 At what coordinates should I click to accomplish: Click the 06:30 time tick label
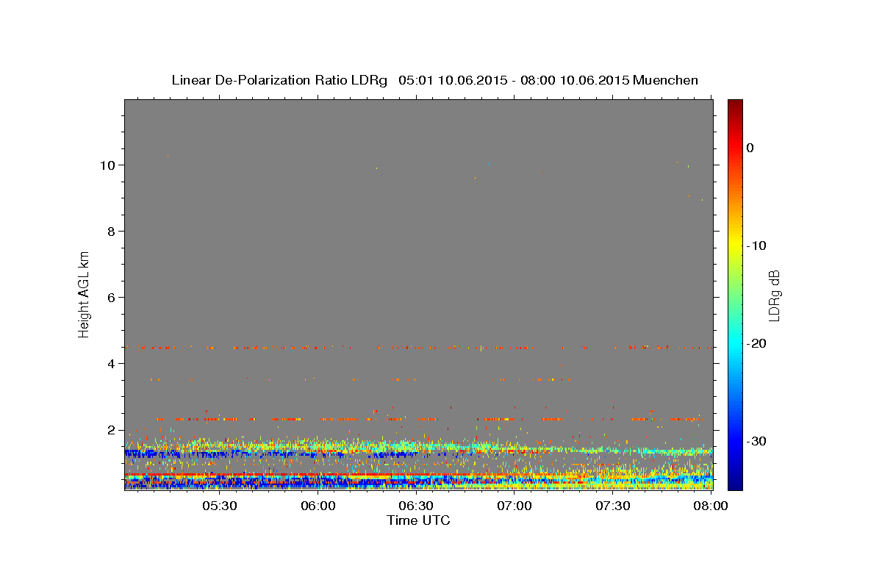pos(416,506)
